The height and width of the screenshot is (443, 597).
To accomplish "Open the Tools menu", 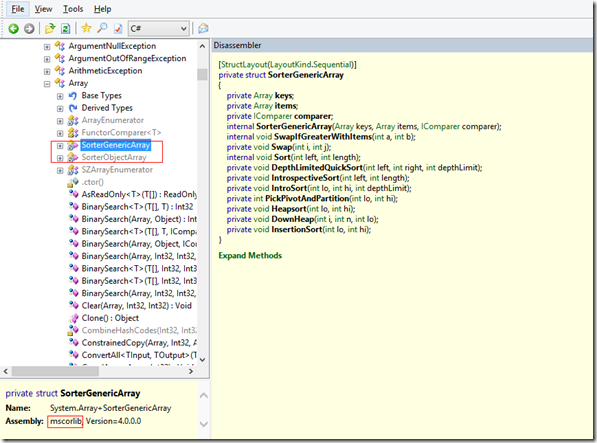I will 73,9.
